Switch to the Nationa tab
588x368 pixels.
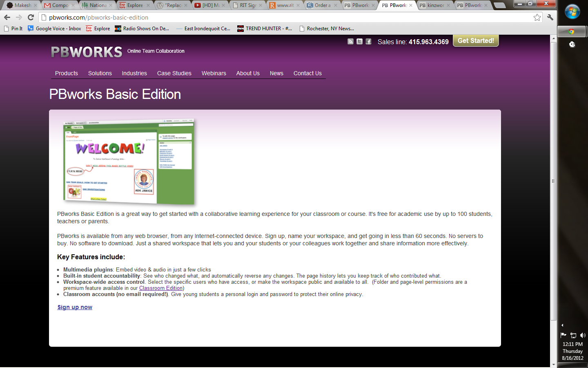(97, 5)
